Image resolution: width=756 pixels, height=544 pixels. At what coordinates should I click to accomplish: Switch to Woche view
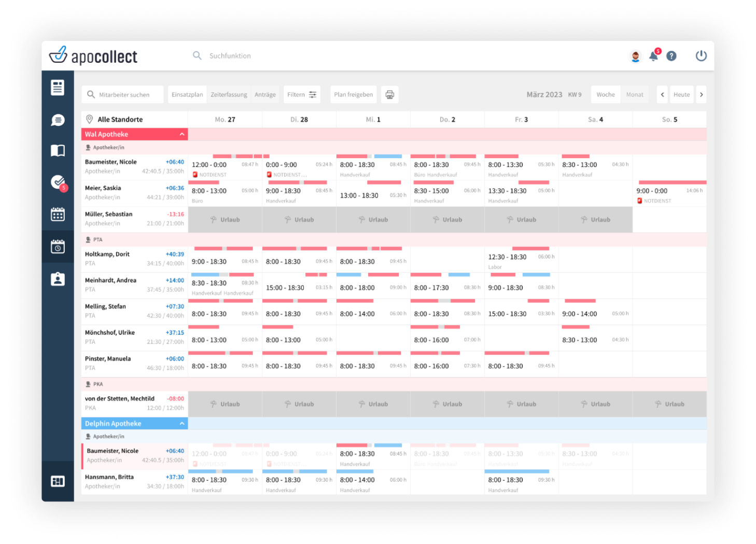tap(605, 94)
